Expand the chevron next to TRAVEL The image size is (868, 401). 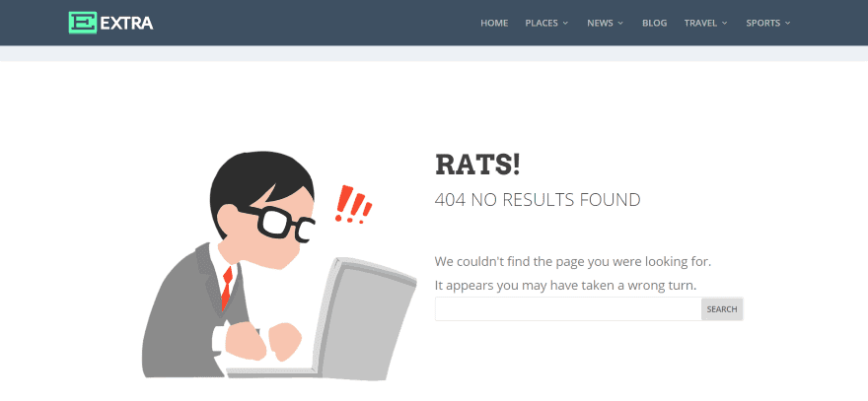(x=725, y=24)
